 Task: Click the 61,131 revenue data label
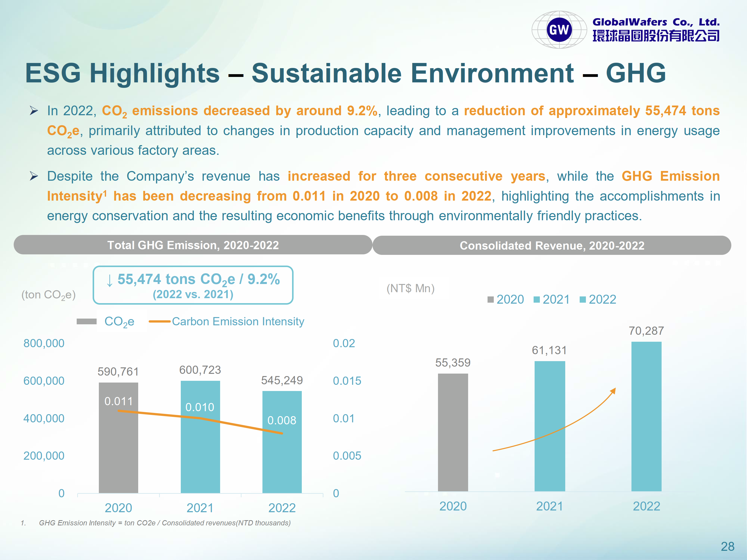click(x=550, y=350)
